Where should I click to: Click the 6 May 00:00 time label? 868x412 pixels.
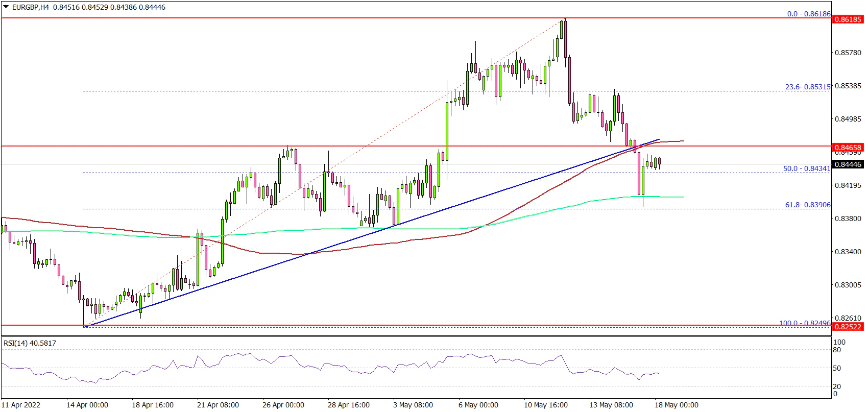tap(478, 405)
